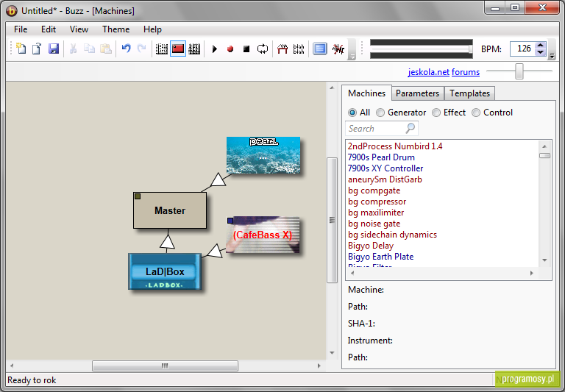Open the forums link
565x392 pixels.
(x=466, y=72)
